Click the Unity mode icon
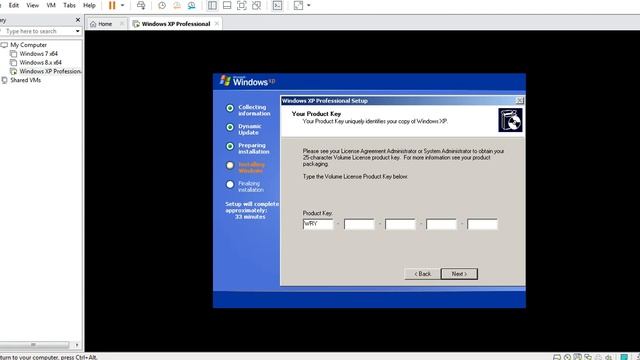This screenshot has height=360, width=640. 256,5
